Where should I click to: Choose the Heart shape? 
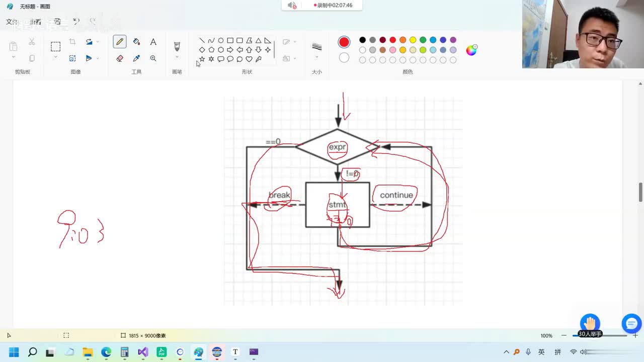tap(249, 59)
